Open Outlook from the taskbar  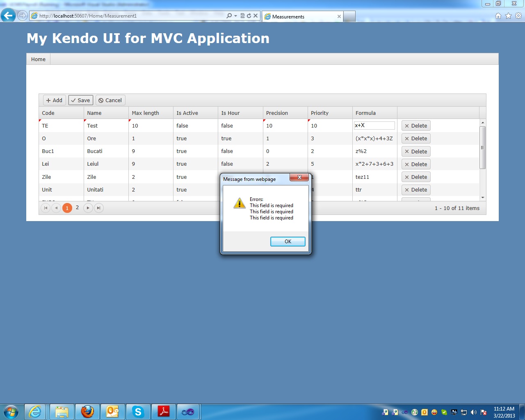coord(113,412)
